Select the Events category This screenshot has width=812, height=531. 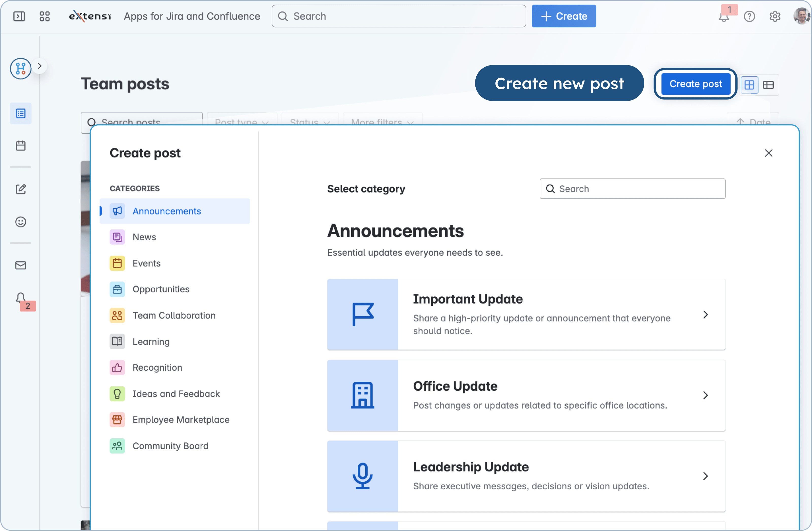[x=146, y=263]
